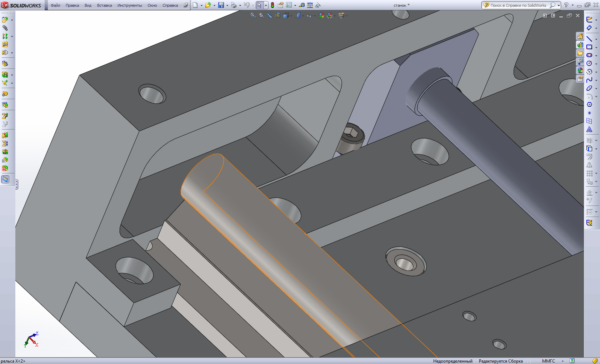Image resolution: width=600 pixels, height=364 pixels.
Task: Select the sketch Text tool
Action: [589, 130]
